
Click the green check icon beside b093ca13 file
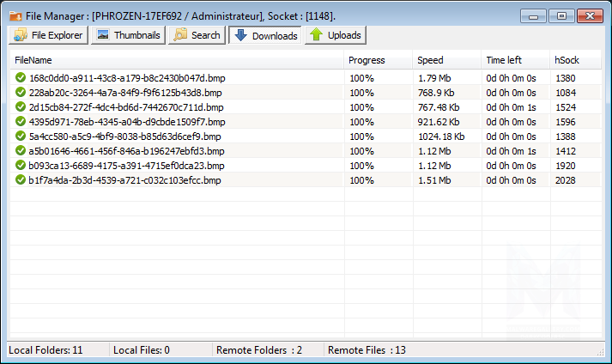[x=21, y=166]
